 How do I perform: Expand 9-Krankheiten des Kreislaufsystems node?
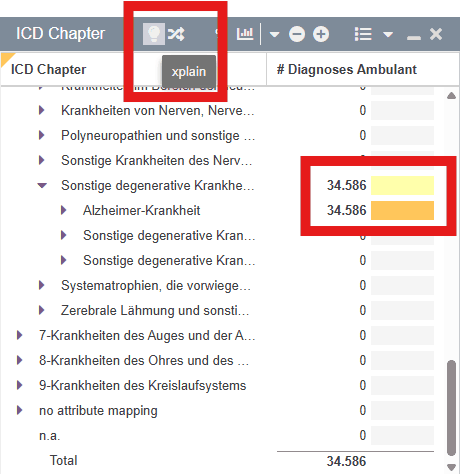(19, 385)
